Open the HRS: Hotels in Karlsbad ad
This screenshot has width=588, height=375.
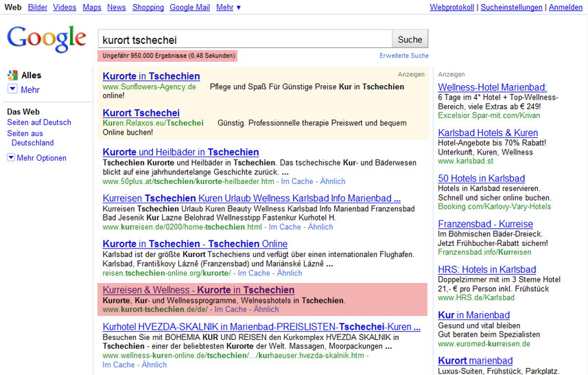point(487,269)
